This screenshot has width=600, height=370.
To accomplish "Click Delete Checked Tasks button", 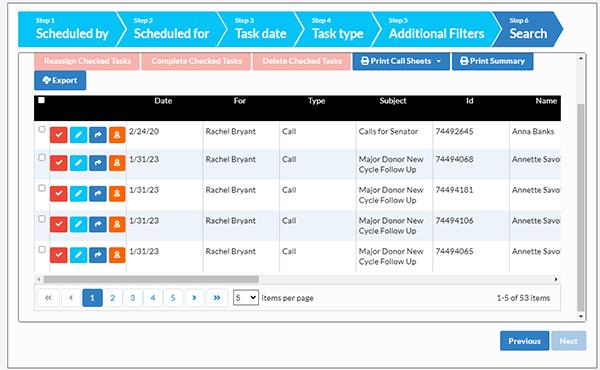I will pos(302,61).
